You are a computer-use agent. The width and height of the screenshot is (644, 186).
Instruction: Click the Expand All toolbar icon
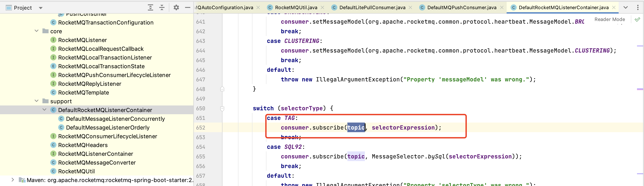coord(150,7)
